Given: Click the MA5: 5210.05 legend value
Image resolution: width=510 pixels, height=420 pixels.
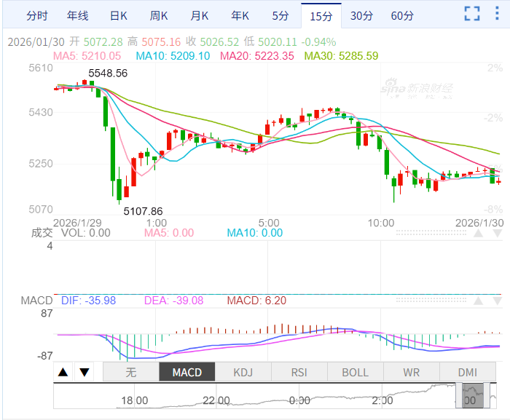Looking at the screenshot, I should pos(87,56).
